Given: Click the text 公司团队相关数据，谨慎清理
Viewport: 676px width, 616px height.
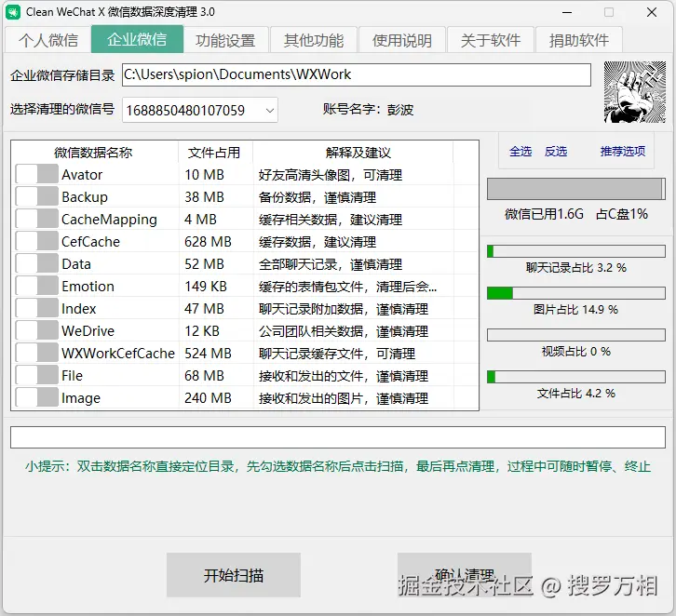Looking at the screenshot, I should (344, 331).
